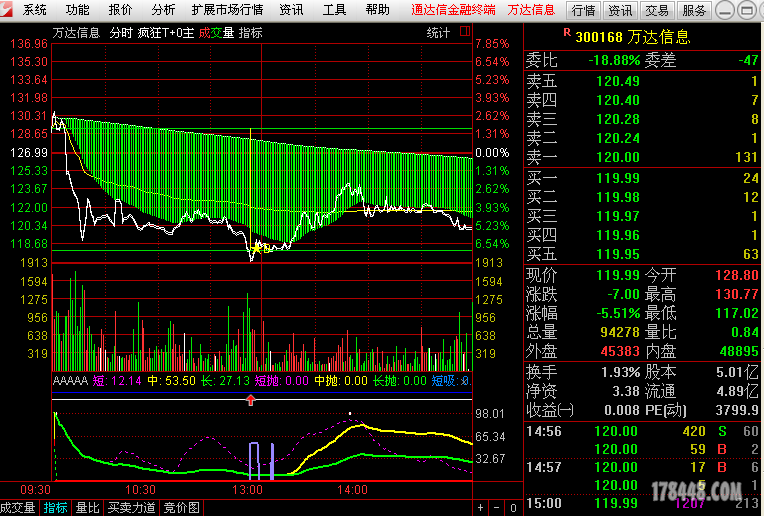This screenshot has height=516, width=764.
Task: Click the plus zoom button at bottom
Action: pos(480,508)
